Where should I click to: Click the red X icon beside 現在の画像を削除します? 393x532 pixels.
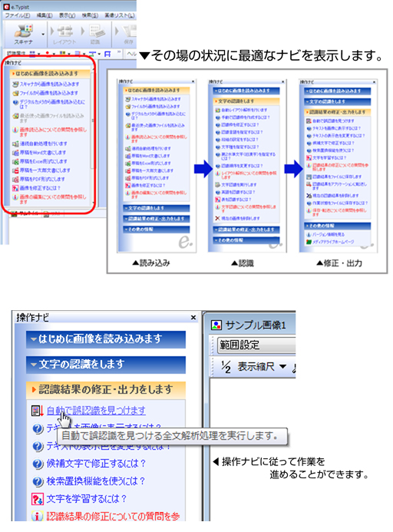217,218
